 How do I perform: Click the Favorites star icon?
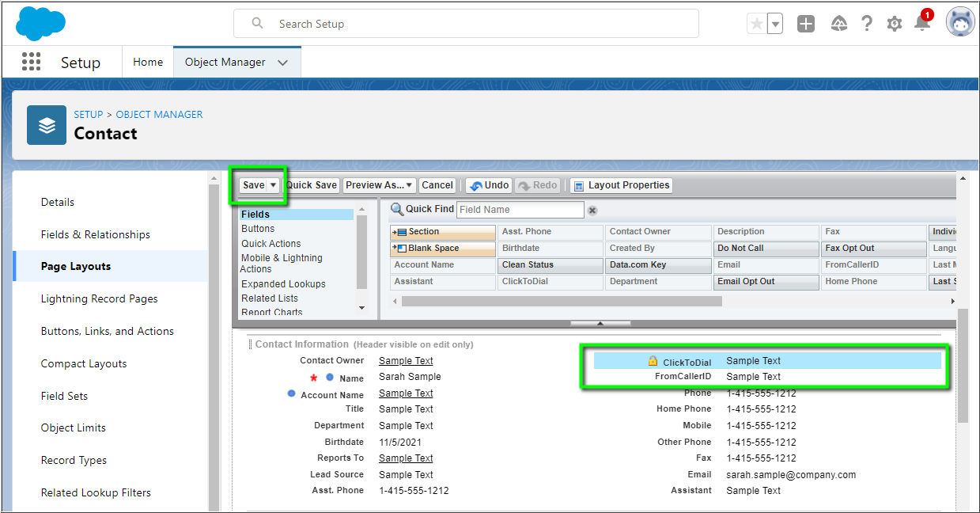(x=757, y=24)
